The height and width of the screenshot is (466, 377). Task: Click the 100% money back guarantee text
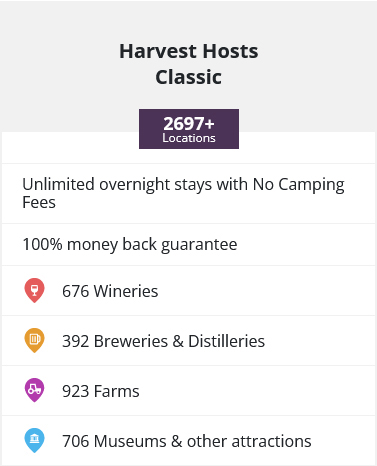click(x=130, y=244)
